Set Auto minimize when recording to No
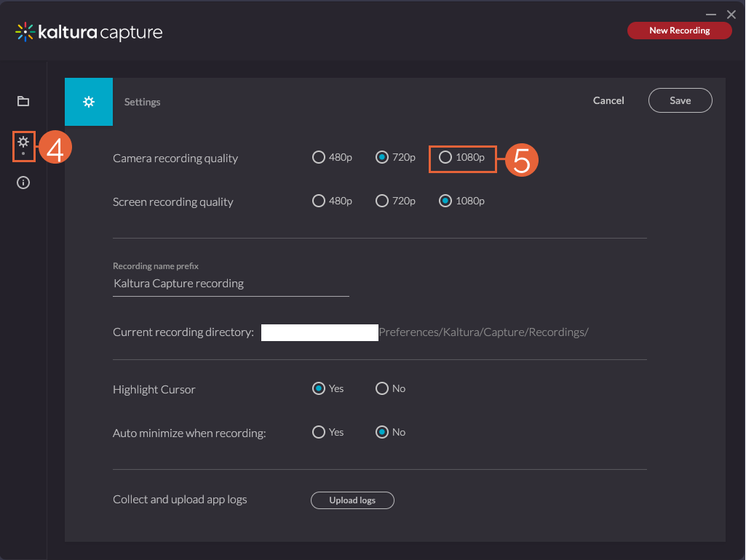The image size is (746, 560). pyautogui.click(x=382, y=432)
